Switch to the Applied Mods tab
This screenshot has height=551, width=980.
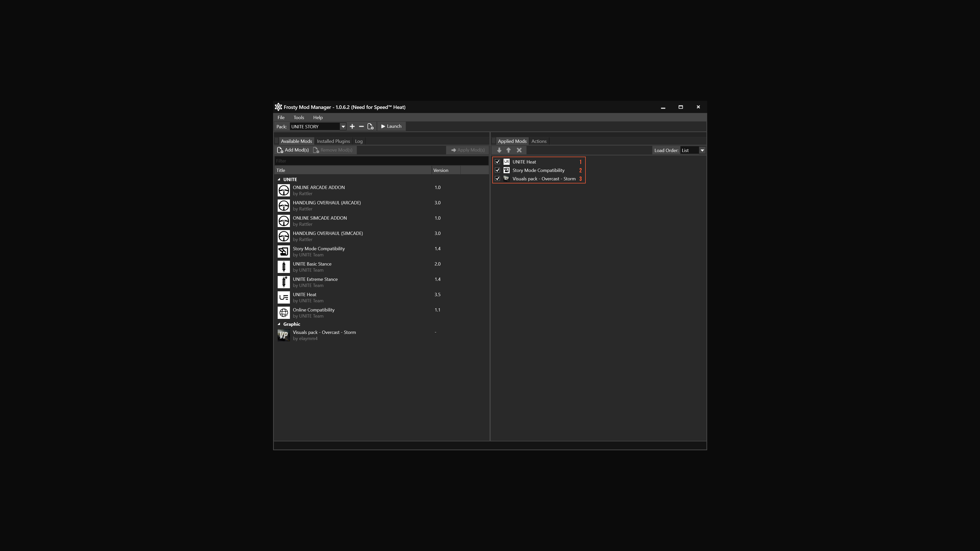tap(512, 141)
